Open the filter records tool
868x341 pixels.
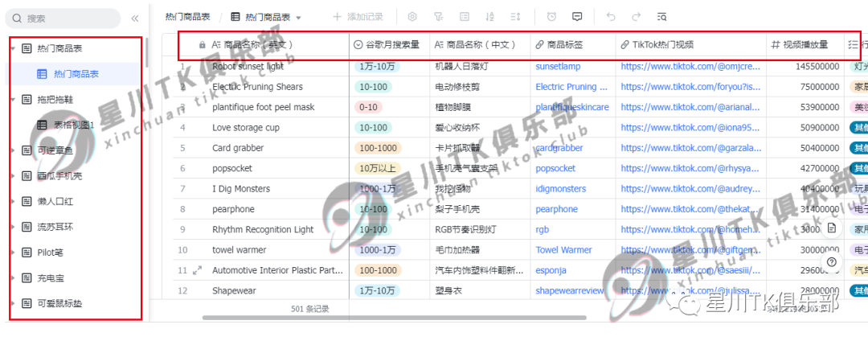pos(439,17)
